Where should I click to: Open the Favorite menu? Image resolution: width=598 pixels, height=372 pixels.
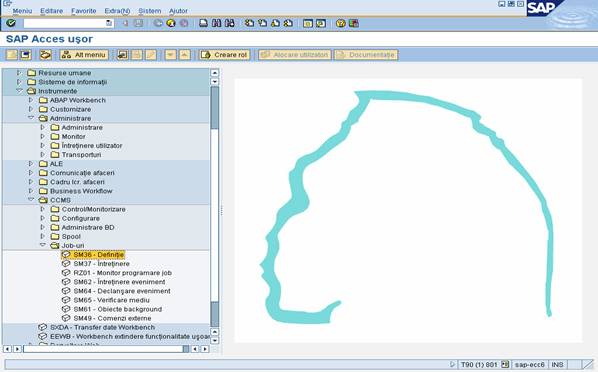pos(84,11)
